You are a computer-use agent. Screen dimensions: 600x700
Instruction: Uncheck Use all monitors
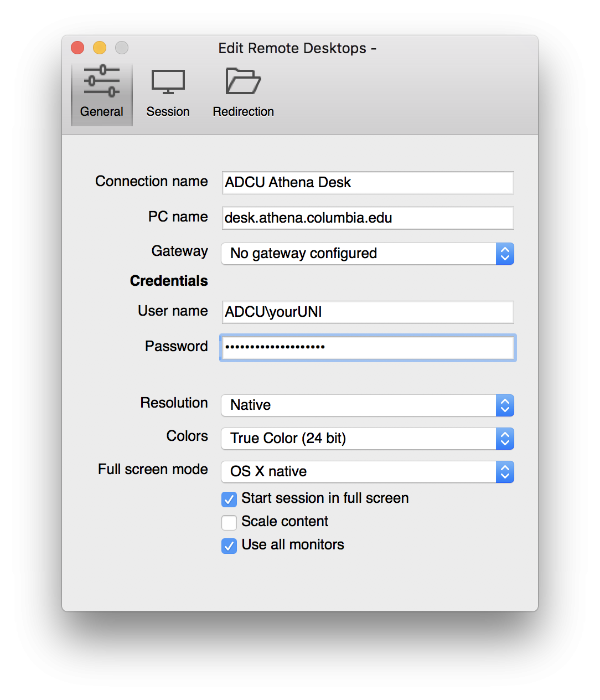[x=229, y=545]
